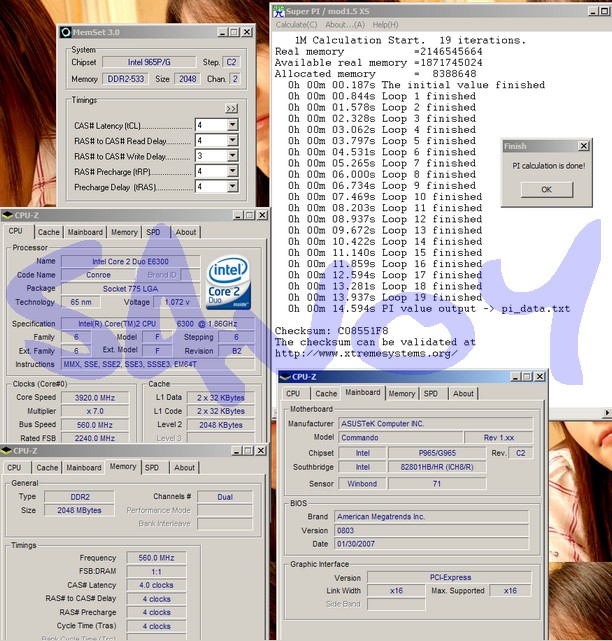Select About tab in CPU-Z Mainboard window

click(463, 394)
